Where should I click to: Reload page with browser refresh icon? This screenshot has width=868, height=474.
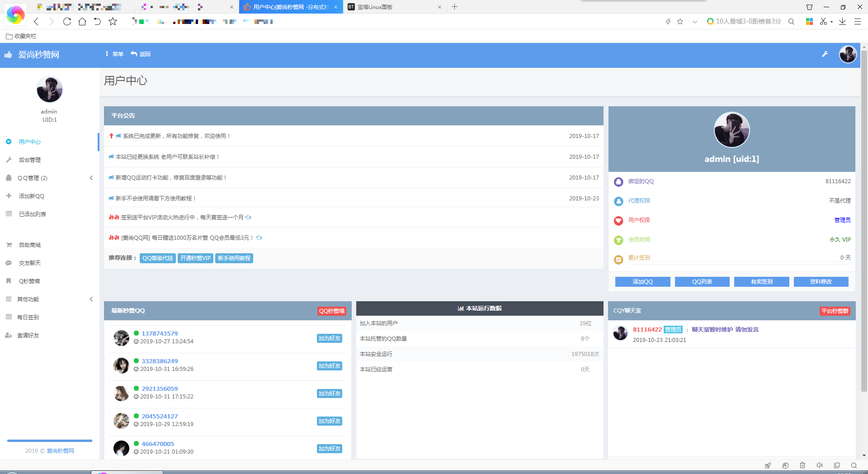click(67, 21)
